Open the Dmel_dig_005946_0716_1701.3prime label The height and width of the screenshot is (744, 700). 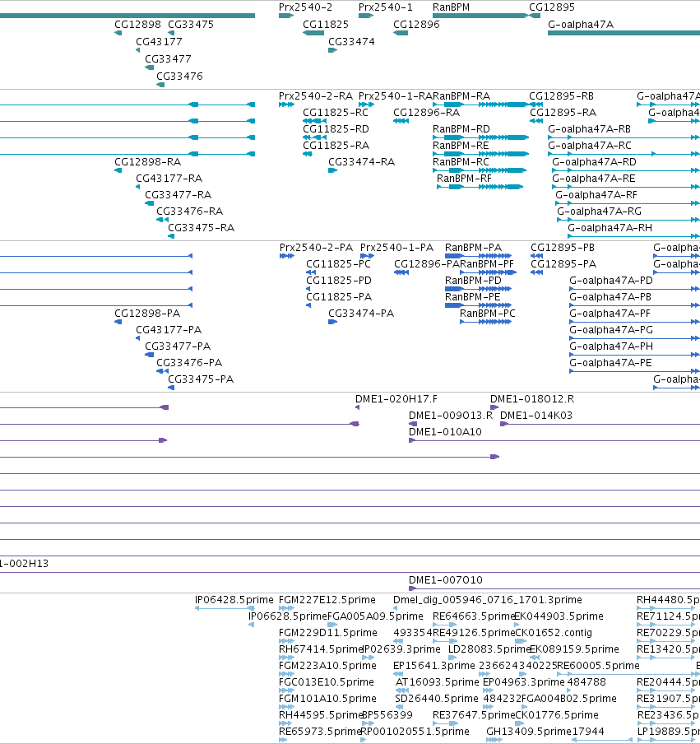(x=488, y=600)
